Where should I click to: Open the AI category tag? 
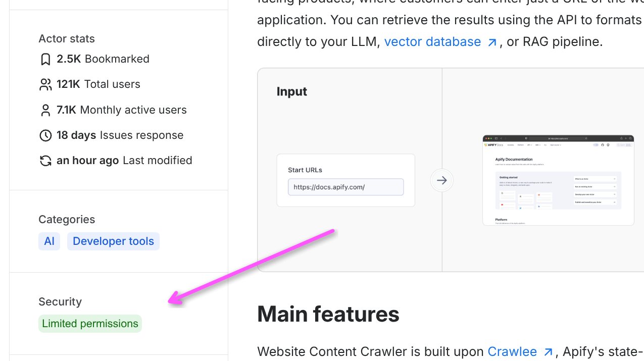(49, 241)
